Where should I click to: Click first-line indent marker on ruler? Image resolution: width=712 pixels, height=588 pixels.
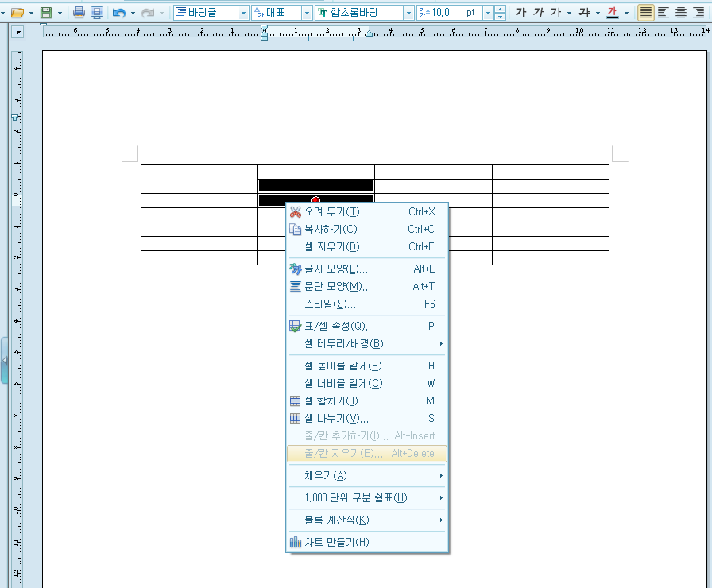265,28
